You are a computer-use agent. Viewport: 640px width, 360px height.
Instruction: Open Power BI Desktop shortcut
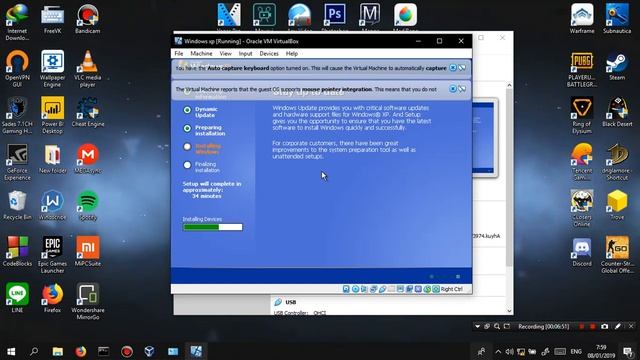coord(52,115)
